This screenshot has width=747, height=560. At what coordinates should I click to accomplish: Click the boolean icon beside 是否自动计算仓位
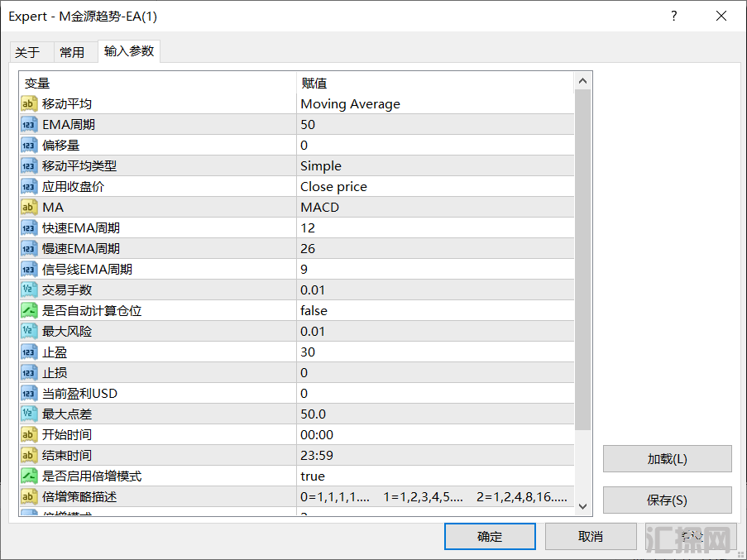29,311
